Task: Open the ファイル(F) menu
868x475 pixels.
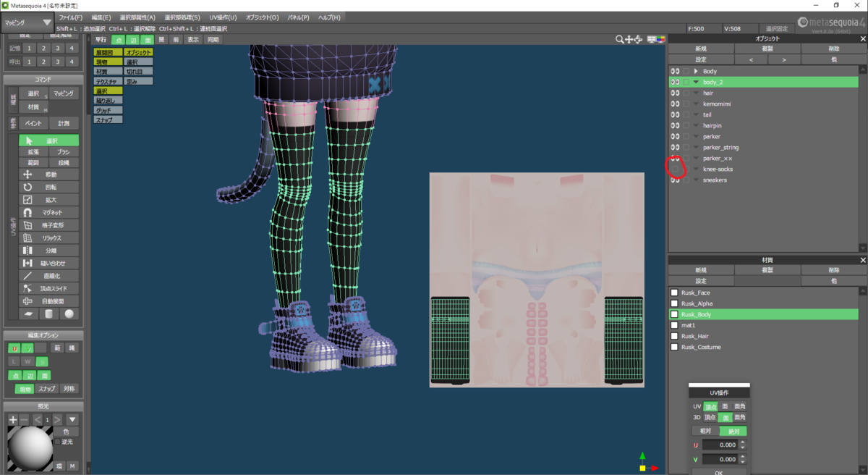Action: (x=70, y=17)
